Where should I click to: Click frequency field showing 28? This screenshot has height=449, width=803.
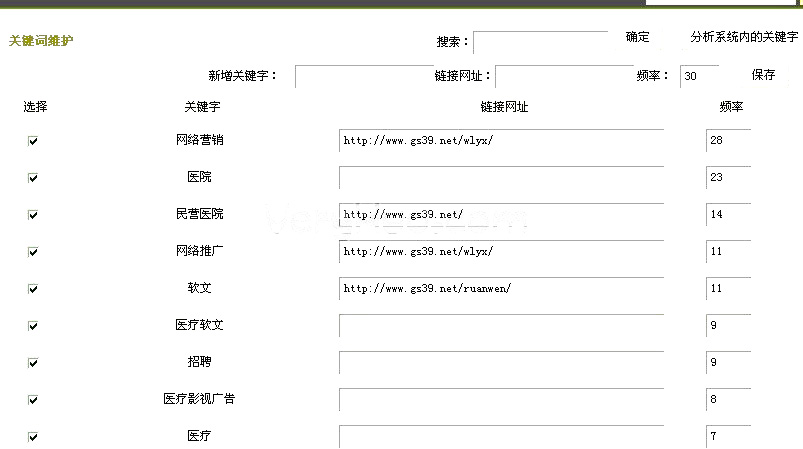coord(727,141)
